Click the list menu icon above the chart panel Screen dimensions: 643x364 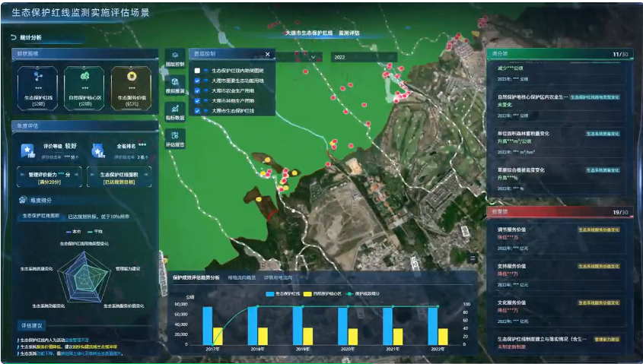pyautogui.click(x=473, y=258)
